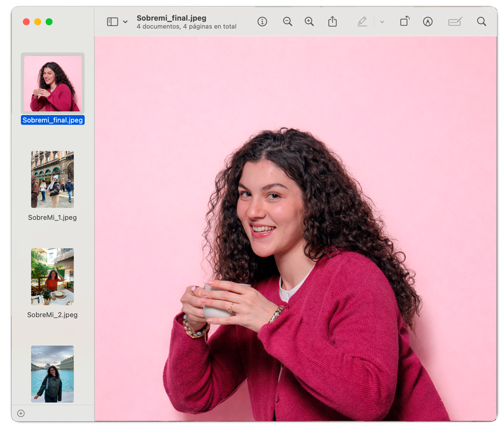Viewport: 504px width, 432px height.
Task: Expand the highlight color dropdown arrow
Action: [x=382, y=22]
